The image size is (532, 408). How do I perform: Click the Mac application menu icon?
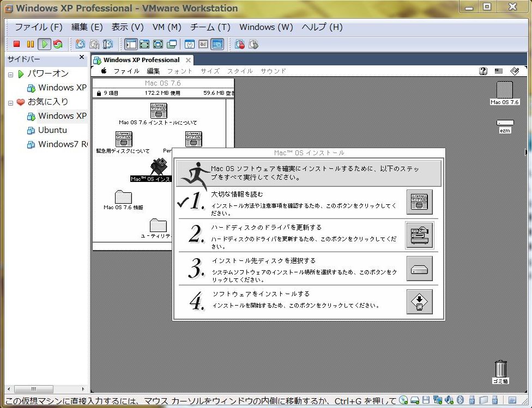515,71
